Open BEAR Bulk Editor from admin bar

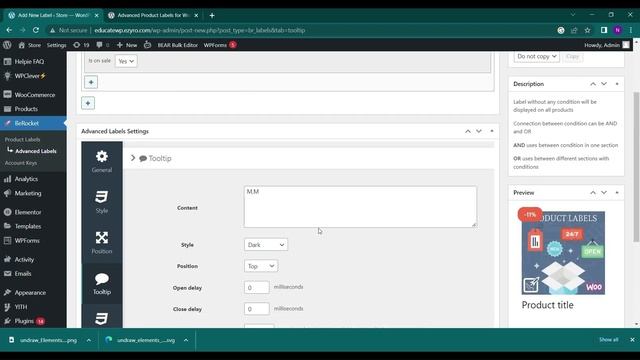click(178, 45)
